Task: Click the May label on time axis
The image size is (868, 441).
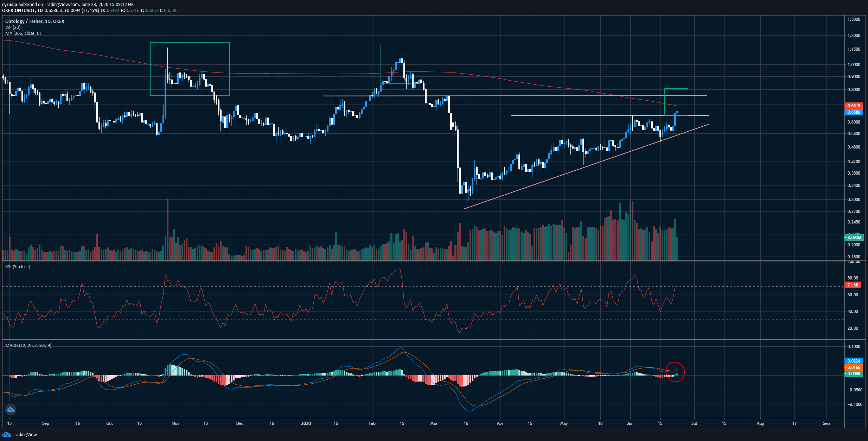Action: pyautogui.click(x=564, y=423)
